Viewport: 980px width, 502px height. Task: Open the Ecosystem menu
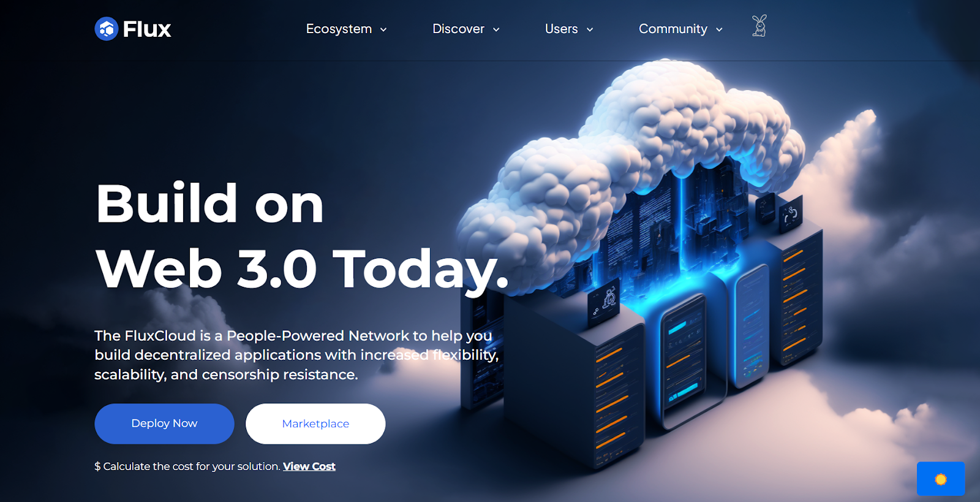click(x=339, y=29)
